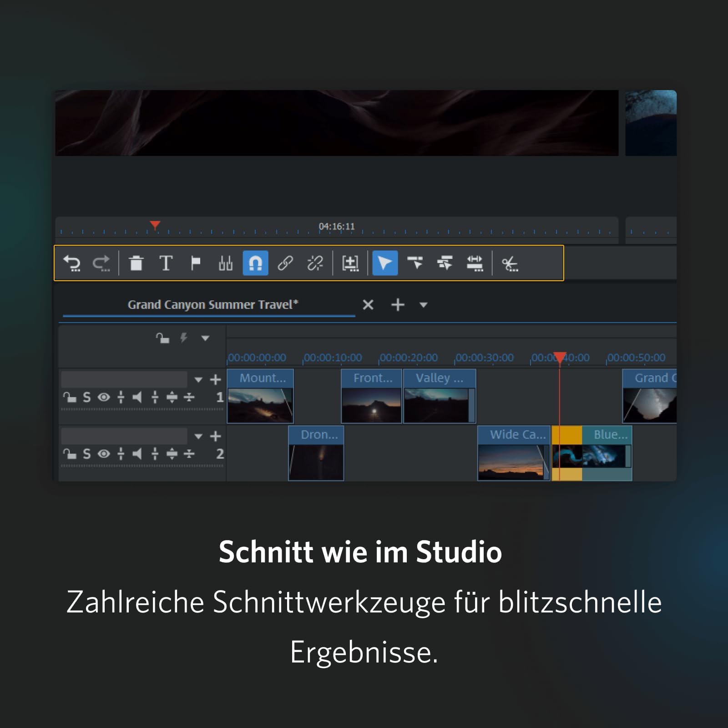Mute track 1 speaker icon

[x=137, y=397]
